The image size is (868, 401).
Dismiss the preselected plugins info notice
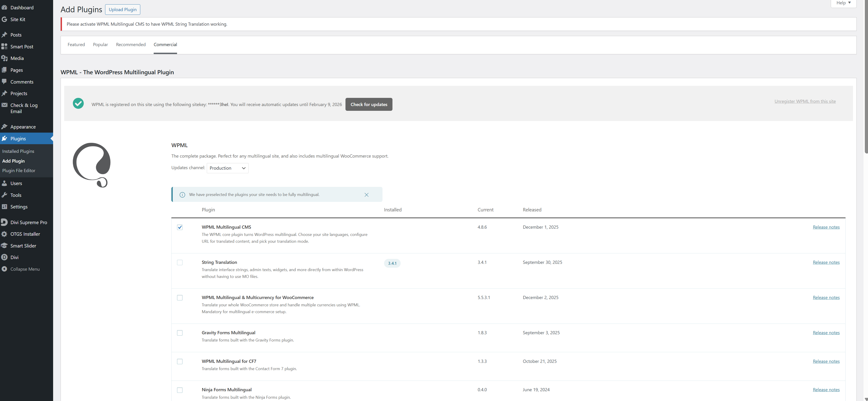(366, 195)
